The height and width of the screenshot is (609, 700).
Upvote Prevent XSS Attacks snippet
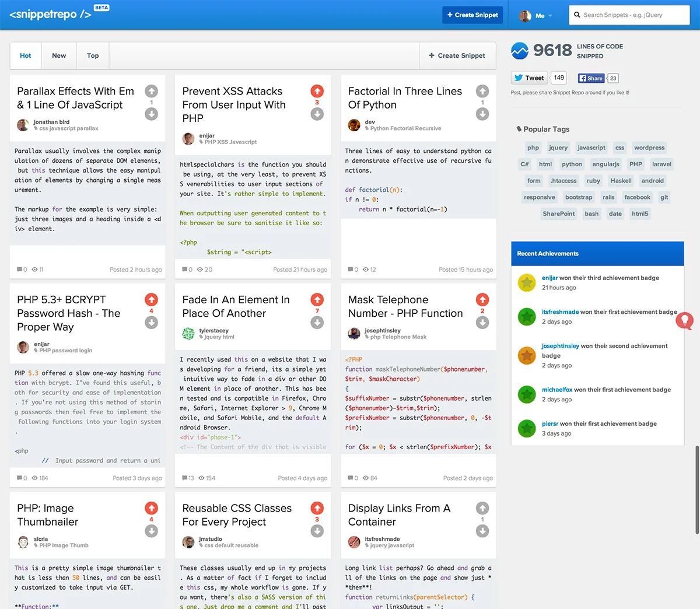317,91
